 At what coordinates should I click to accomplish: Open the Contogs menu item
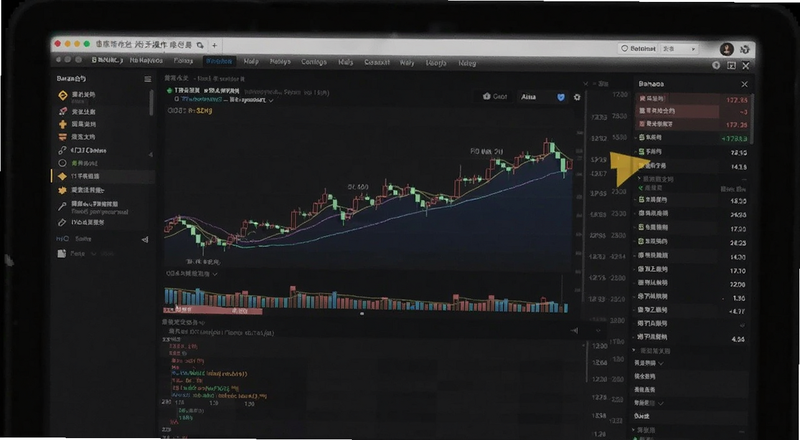pyautogui.click(x=314, y=62)
